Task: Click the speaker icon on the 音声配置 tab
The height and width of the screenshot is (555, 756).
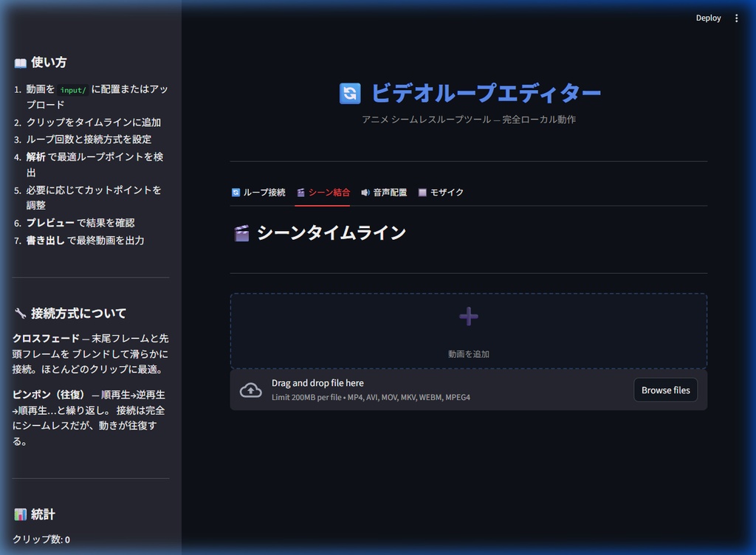Action: (x=366, y=192)
